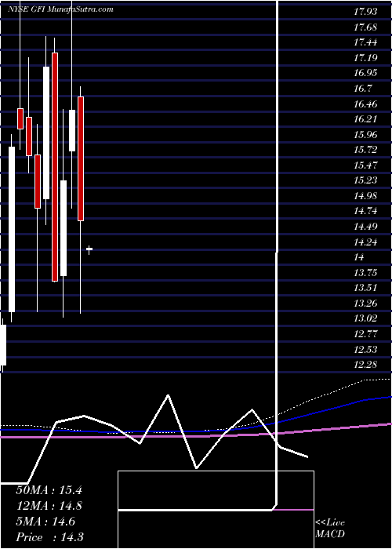Image resolution: width=392 pixels, height=549 pixels.
Task: Click the 16.21 price axis label
Action: coord(366,119)
